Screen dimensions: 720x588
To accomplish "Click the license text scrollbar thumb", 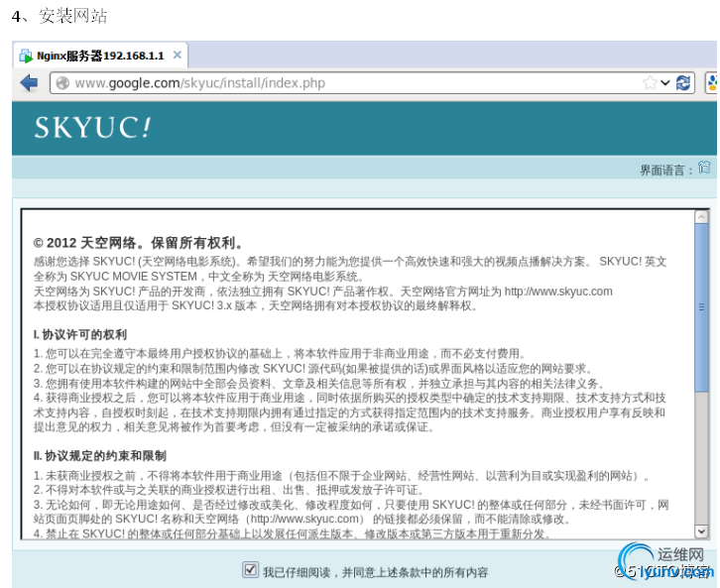I will [x=701, y=307].
